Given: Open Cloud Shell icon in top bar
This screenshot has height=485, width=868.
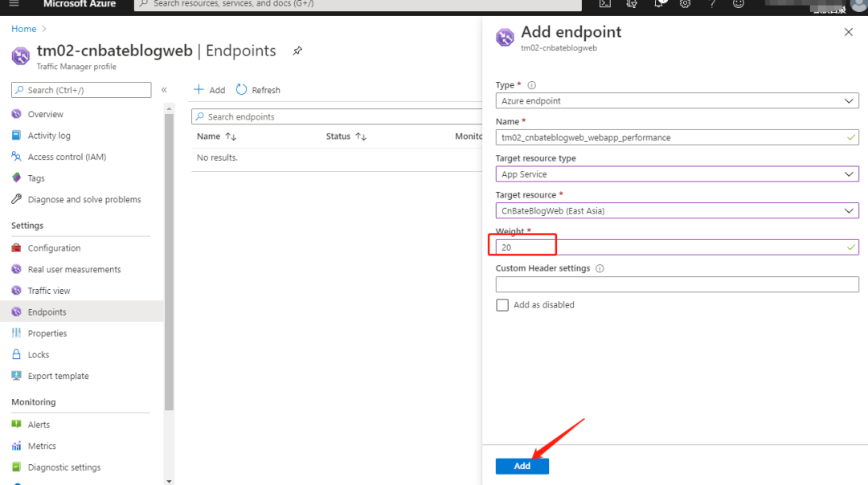Looking at the screenshot, I should (605, 4).
